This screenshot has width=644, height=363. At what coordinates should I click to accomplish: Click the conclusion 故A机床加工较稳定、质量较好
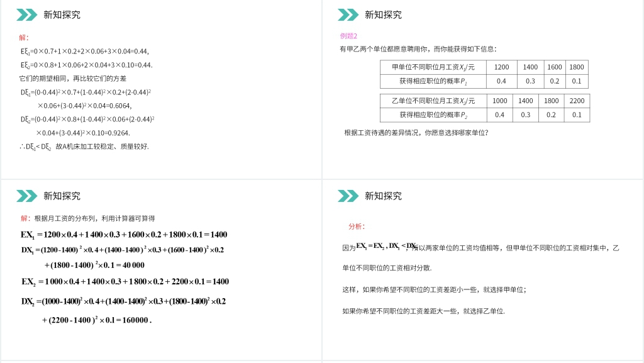(103, 147)
